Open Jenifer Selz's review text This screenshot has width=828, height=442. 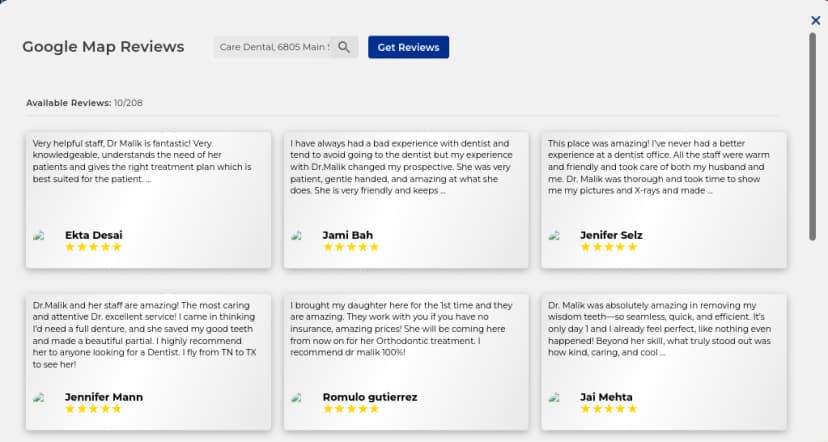[x=663, y=167]
